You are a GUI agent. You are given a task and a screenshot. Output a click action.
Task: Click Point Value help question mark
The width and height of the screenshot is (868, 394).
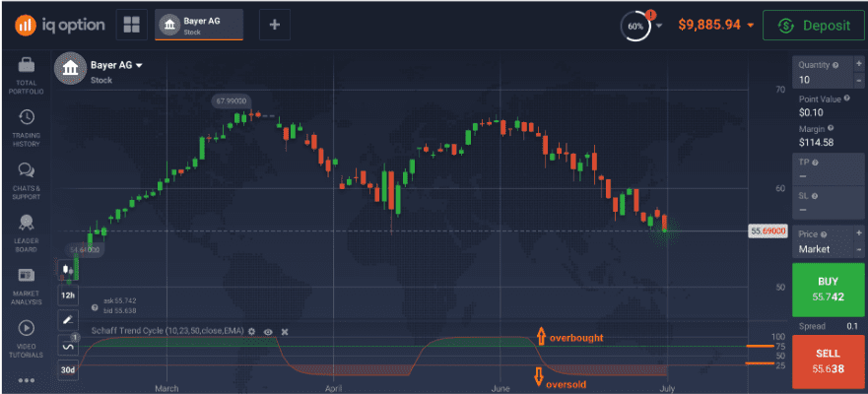[x=847, y=99]
